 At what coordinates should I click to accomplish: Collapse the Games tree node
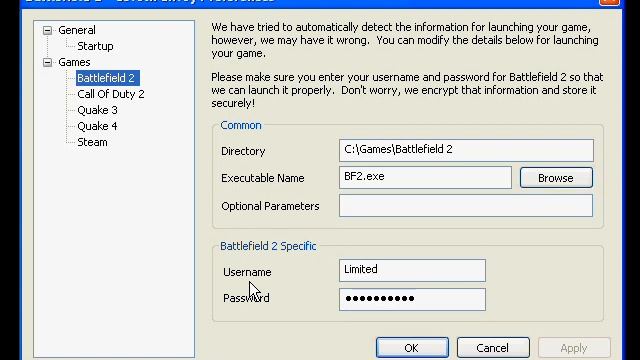coord(47,62)
